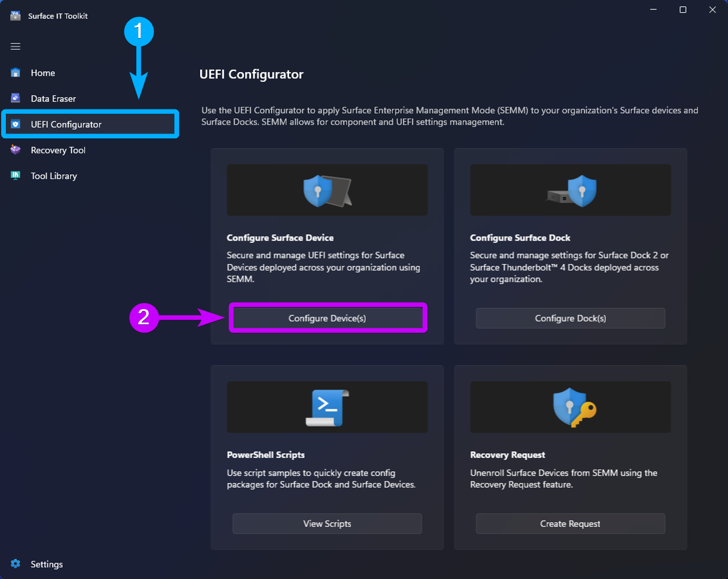
Task: Click the Configure Dock(s) button
Action: 570,318
